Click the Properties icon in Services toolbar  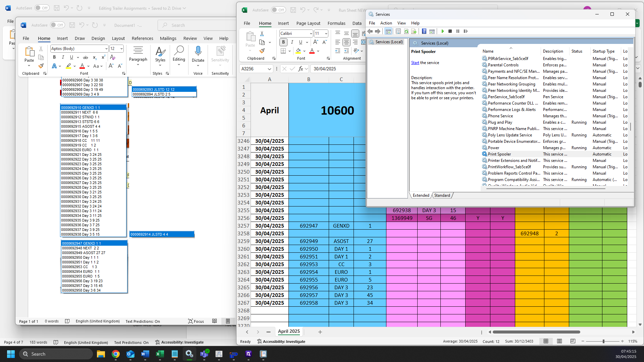point(398,31)
